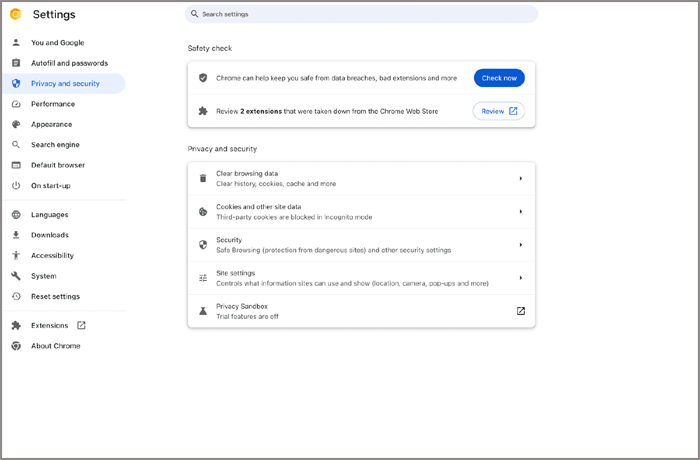This screenshot has width=700, height=460.
Task: Expand Cookies and other site data arrow
Action: 521,212
